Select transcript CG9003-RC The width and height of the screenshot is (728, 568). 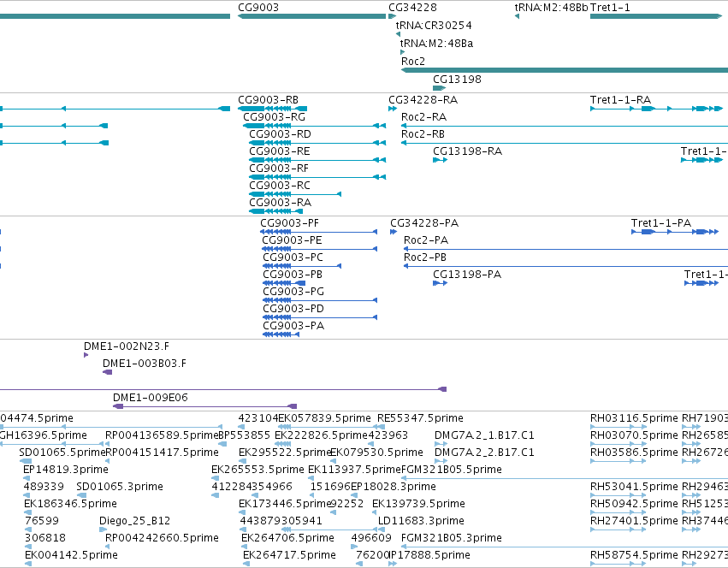click(295, 194)
